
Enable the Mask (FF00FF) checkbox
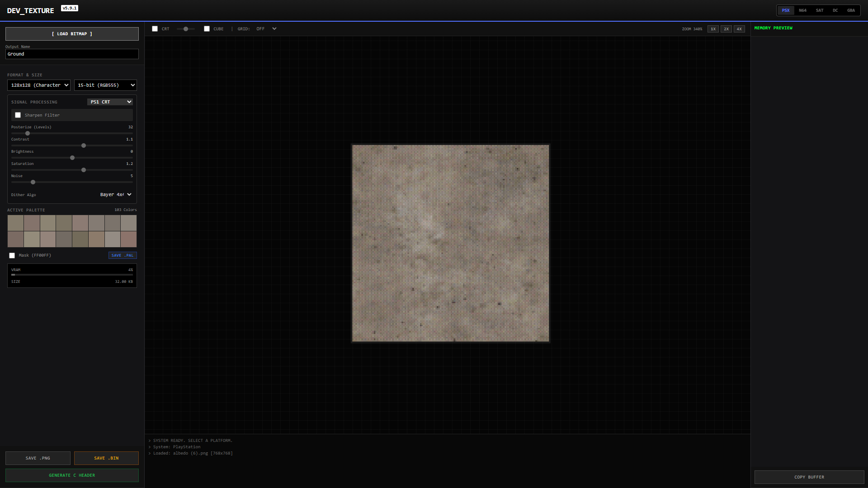(12, 256)
